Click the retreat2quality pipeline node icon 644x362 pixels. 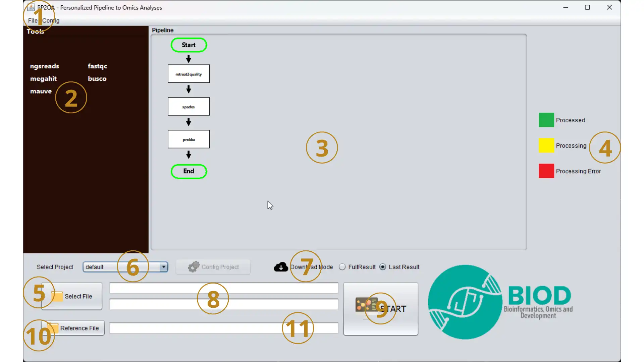coord(189,74)
